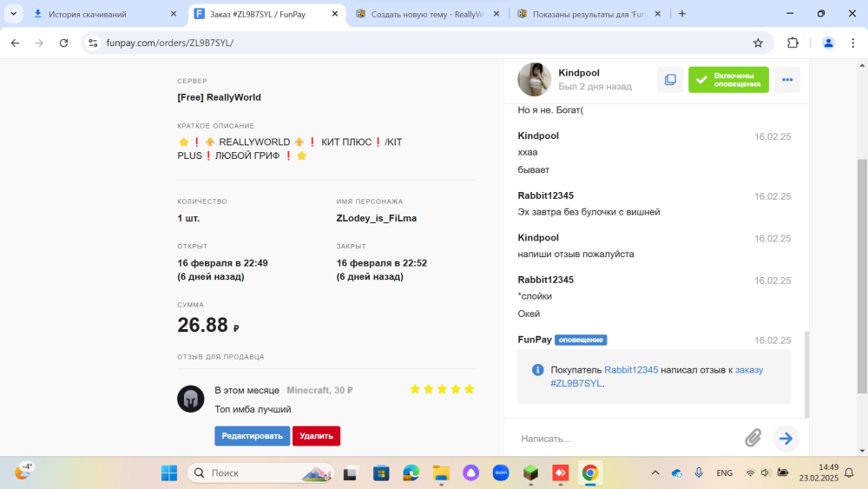The width and height of the screenshot is (868, 489).
Task: Open Zoom from taskbar
Action: (501, 473)
